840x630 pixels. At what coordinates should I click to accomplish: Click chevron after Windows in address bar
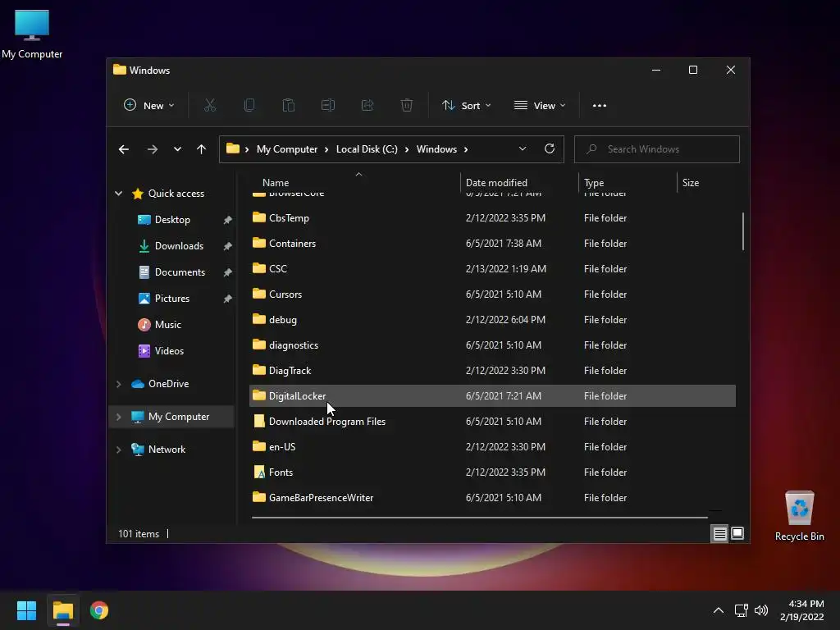466,149
